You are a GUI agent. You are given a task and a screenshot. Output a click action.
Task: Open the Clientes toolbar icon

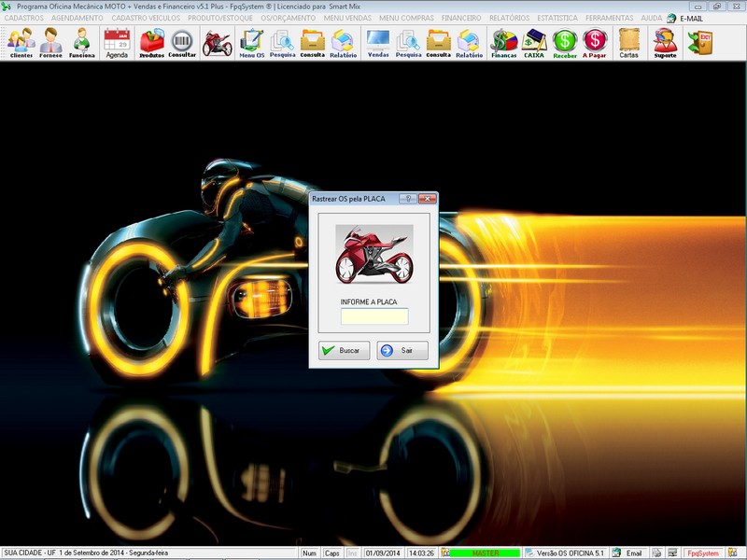(x=21, y=43)
